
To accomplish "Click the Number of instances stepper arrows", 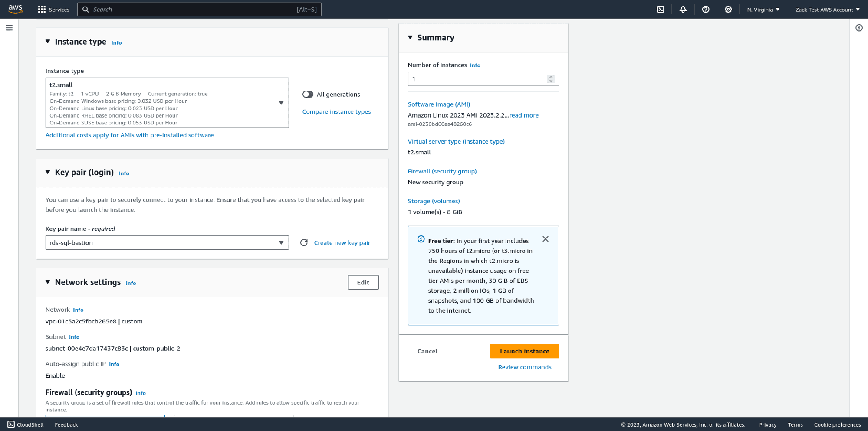I will (551, 79).
